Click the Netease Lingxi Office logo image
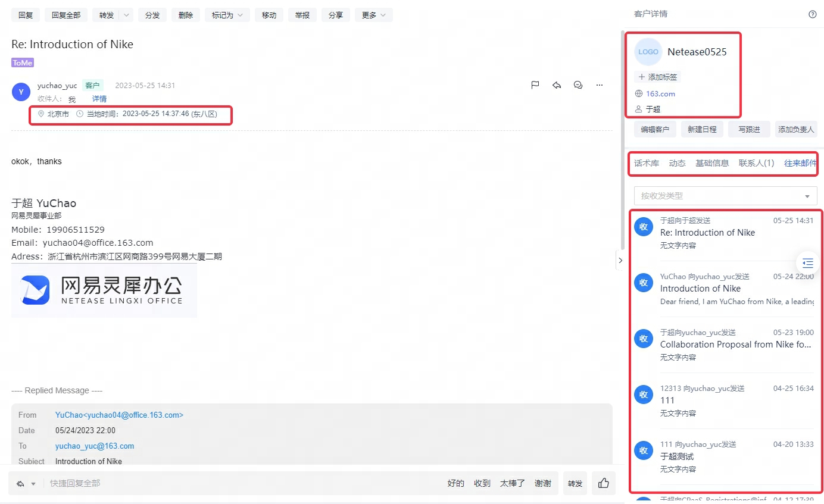Image resolution: width=824 pixels, height=504 pixels. pos(104,290)
